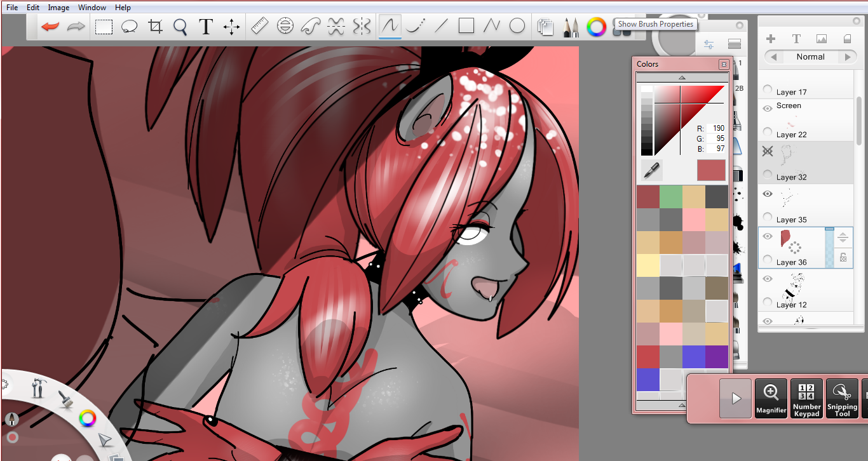Collapse the Colors panel top arrow

682,77
